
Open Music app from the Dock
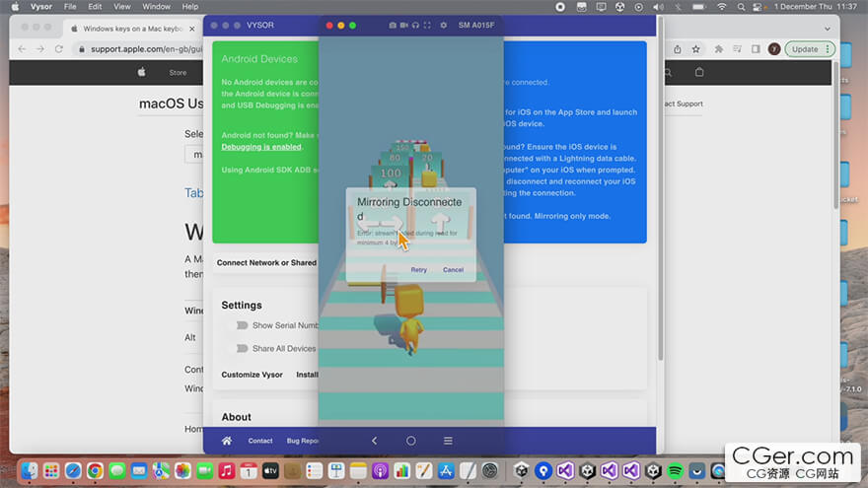pyautogui.click(x=227, y=471)
